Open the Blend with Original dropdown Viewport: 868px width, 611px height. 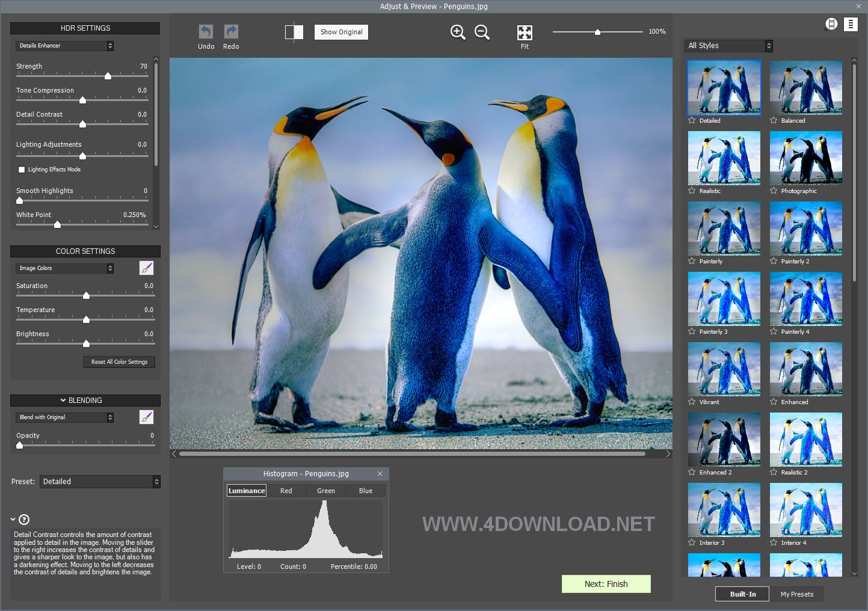64,417
